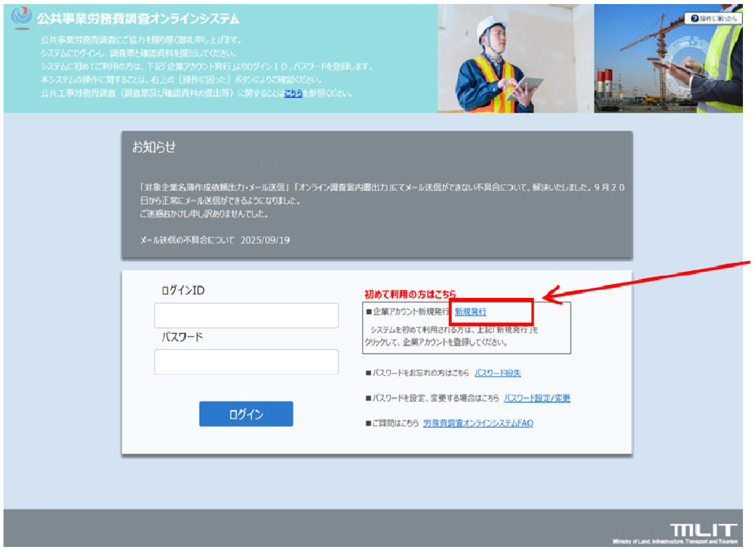Click into the パスワード input field
756x550 pixels.
coord(246,362)
